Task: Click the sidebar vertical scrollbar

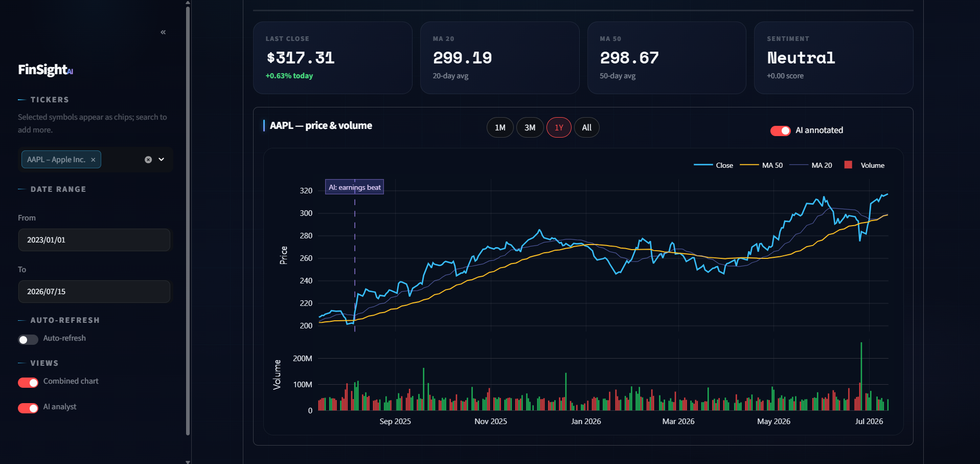Action: (188, 220)
